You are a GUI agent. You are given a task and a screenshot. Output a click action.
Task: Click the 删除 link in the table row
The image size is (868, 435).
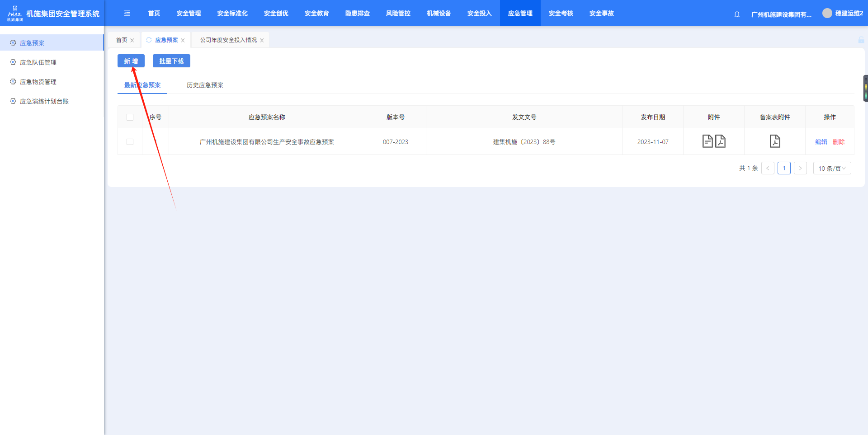click(839, 142)
